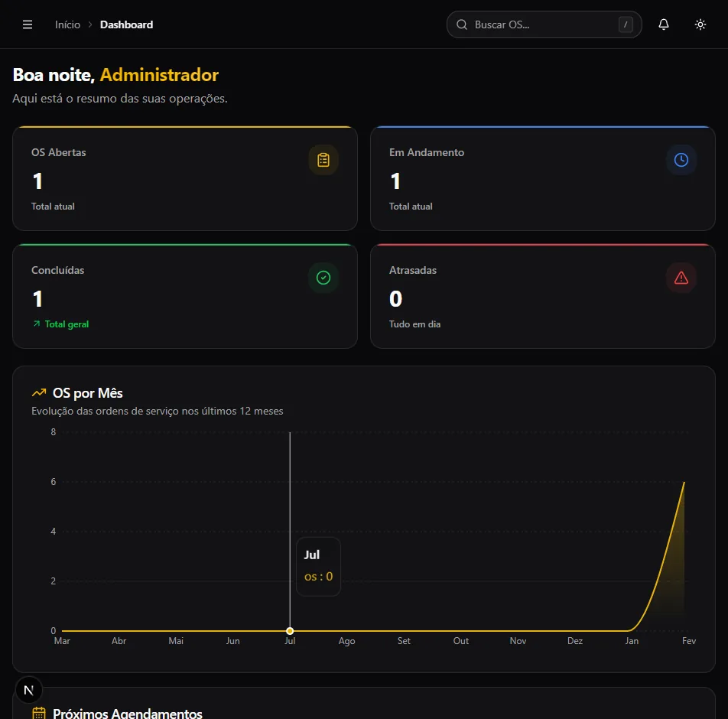Open the OS Abertas card

click(185, 178)
